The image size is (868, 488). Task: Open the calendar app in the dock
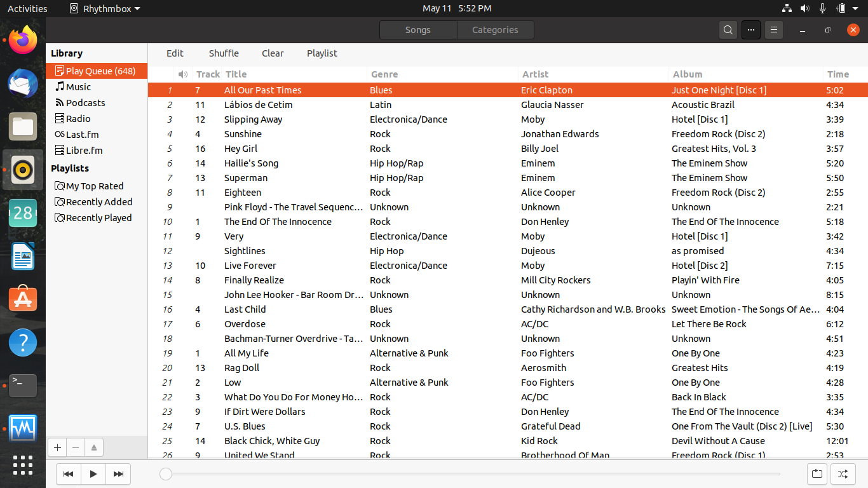(x=23, y=213)
